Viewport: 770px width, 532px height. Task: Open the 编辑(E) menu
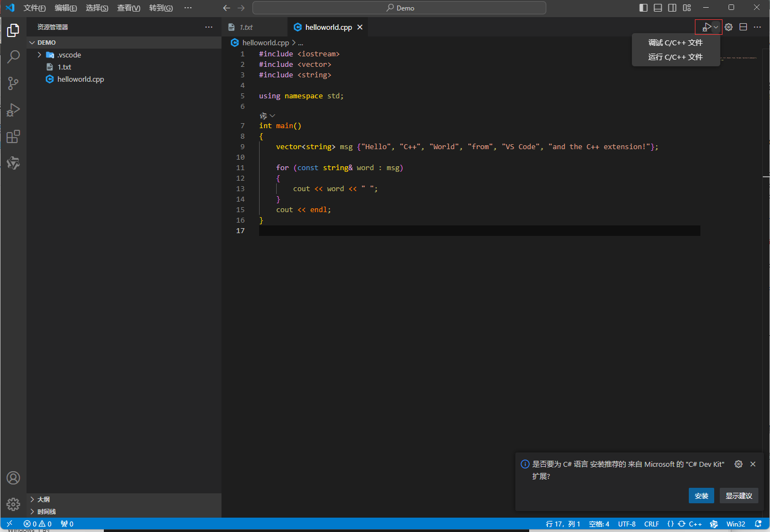[66, 8]
